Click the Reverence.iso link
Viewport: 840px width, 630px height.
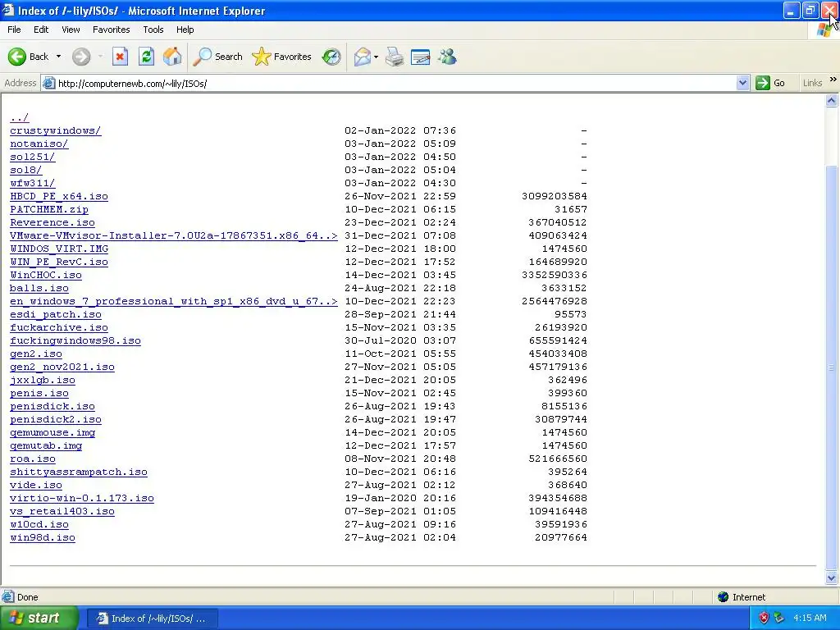[52, 222]
